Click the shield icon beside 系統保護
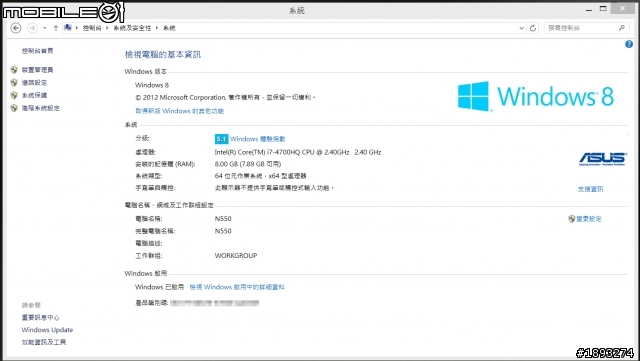The height and width of the screenshot is (361, 640). point(14,95)
